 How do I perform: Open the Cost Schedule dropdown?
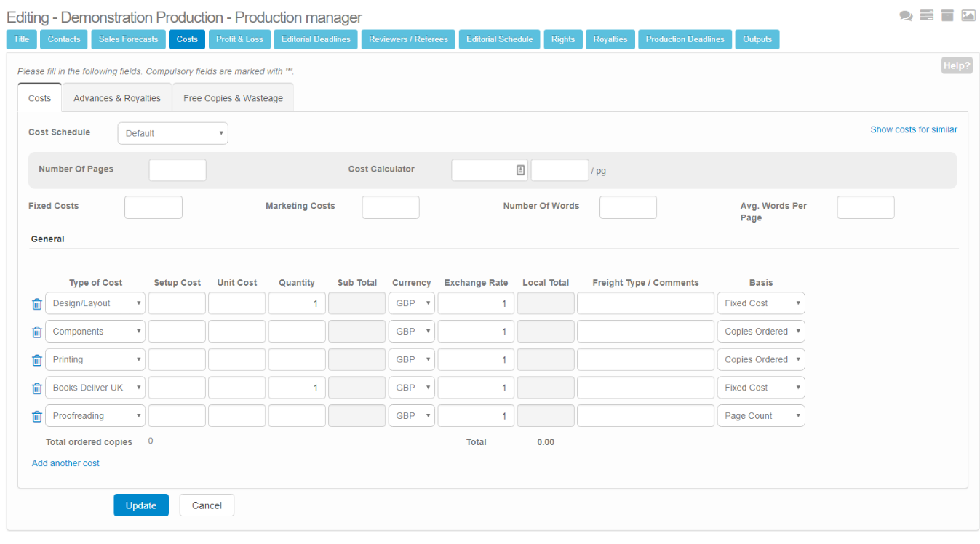pos(173,134)
